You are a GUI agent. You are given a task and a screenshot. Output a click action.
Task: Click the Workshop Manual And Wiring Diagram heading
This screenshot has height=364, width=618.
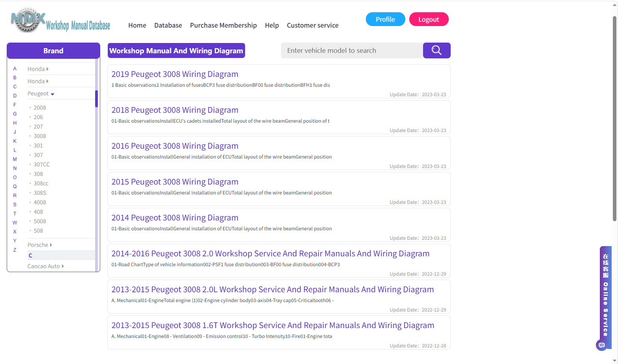pyautogui.click(x=176, y=50)
